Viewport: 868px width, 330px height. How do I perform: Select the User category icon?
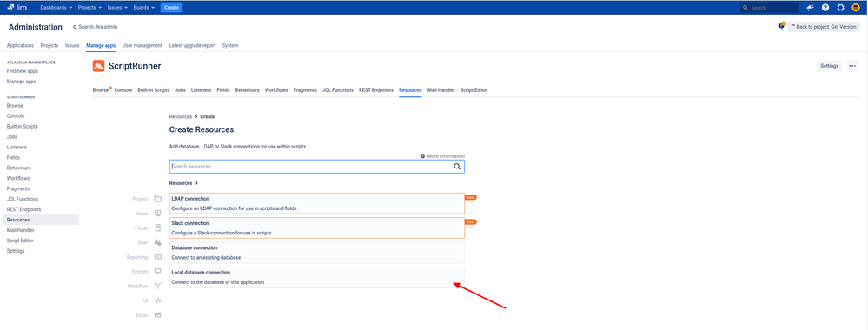coord(158,242)
